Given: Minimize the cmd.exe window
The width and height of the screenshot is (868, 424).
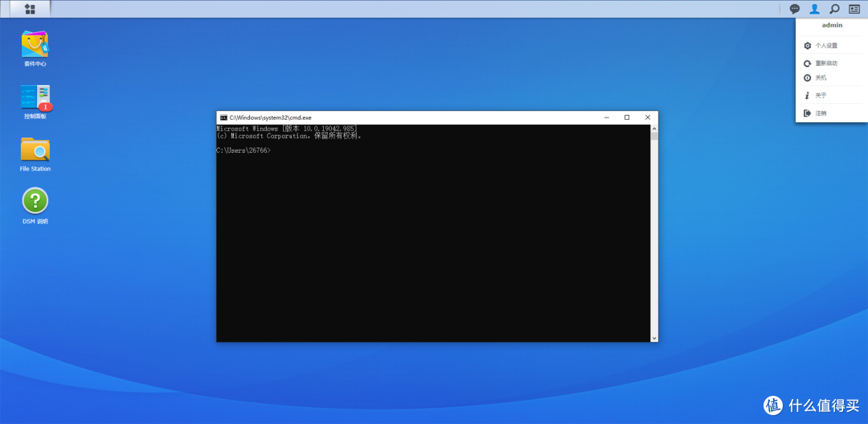Looking at the screenshot, I should coord(606,117).
